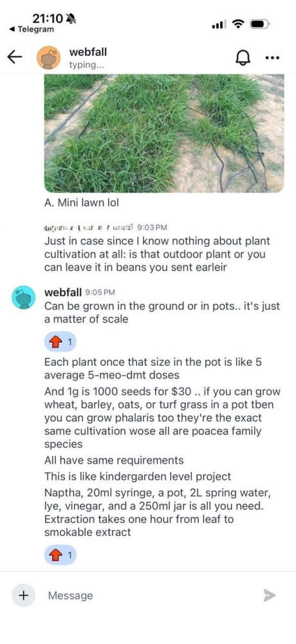Select the 'kindergarden level project' message

click(x=138, y=477)
